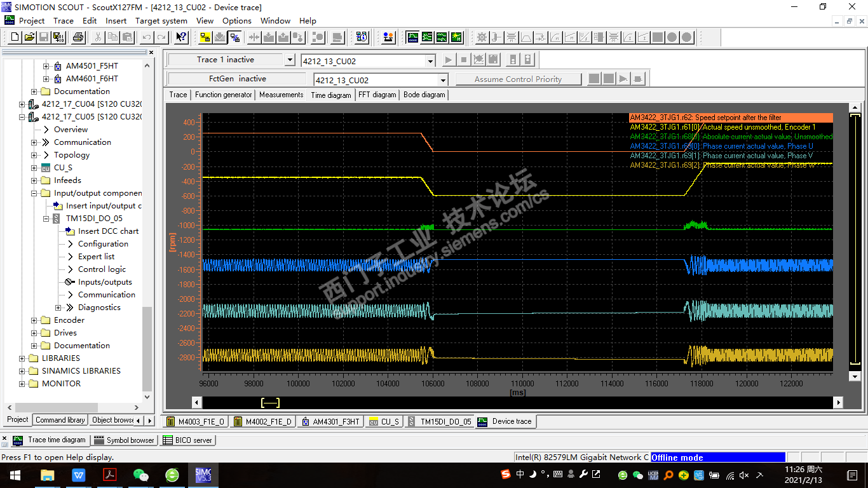Expand the Diagnostics node
Screen dimensions: 868x488
click(x=58, y=308)
